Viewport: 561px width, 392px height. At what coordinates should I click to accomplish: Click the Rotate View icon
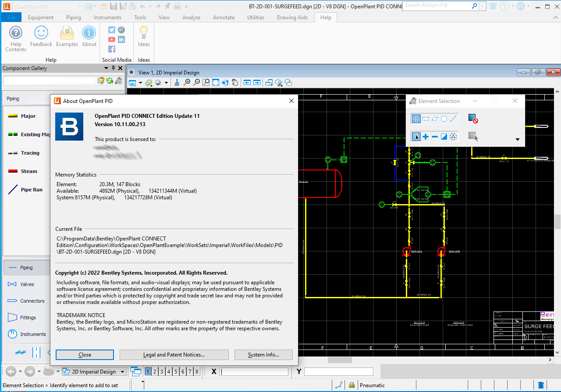tap(225, 82)
